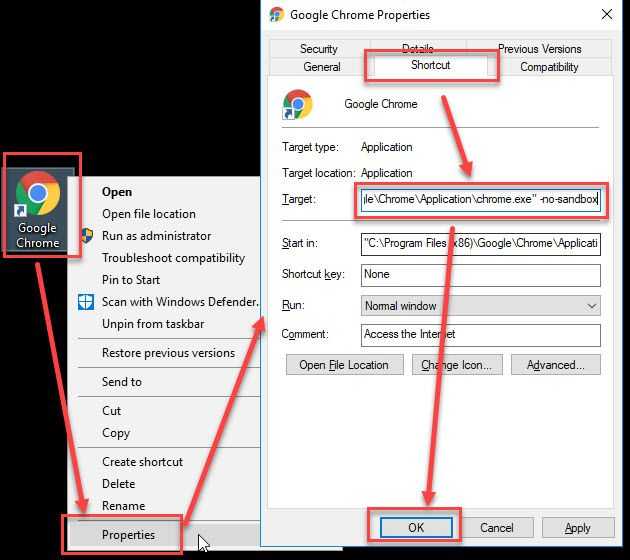Choose Unpin from taskbar
630x560 pixels.
tap(165, 324)
